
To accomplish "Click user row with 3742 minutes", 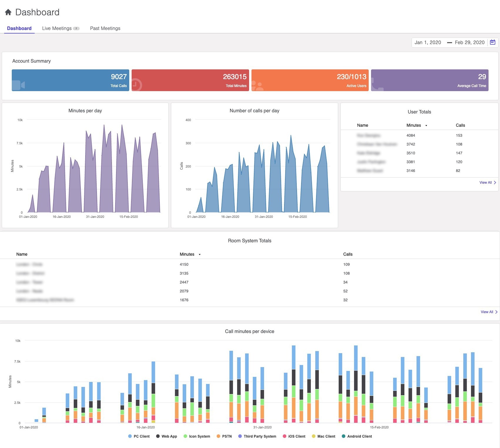I will [419, 144].
